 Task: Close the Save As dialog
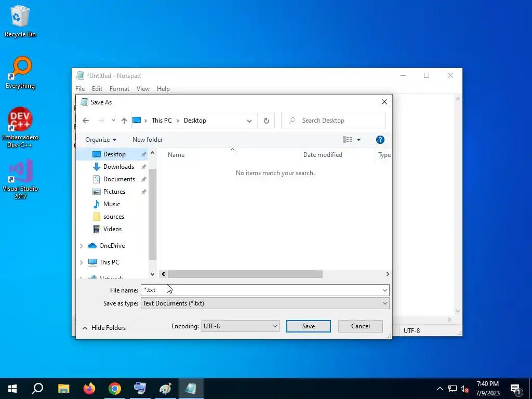pyautogui.click(x=384, y=102)
